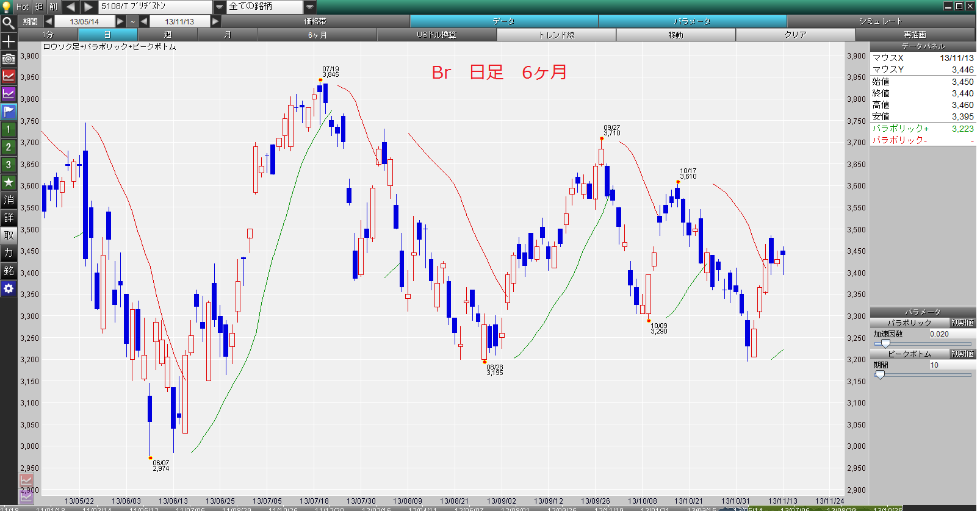Open settings with blue gear icon
Screen dimensions: 980x511
click(9, 288)
